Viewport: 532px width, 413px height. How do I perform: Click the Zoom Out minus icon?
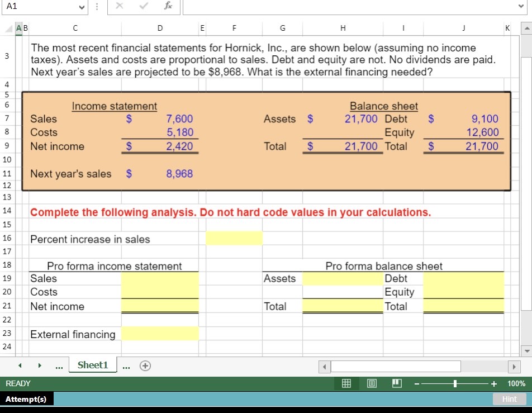coord(416,383)
